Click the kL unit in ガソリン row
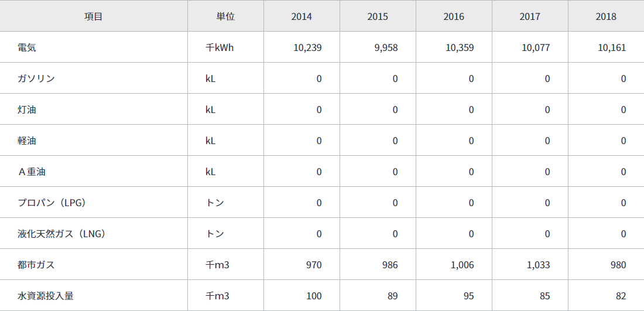 click(x=210, y=79)
